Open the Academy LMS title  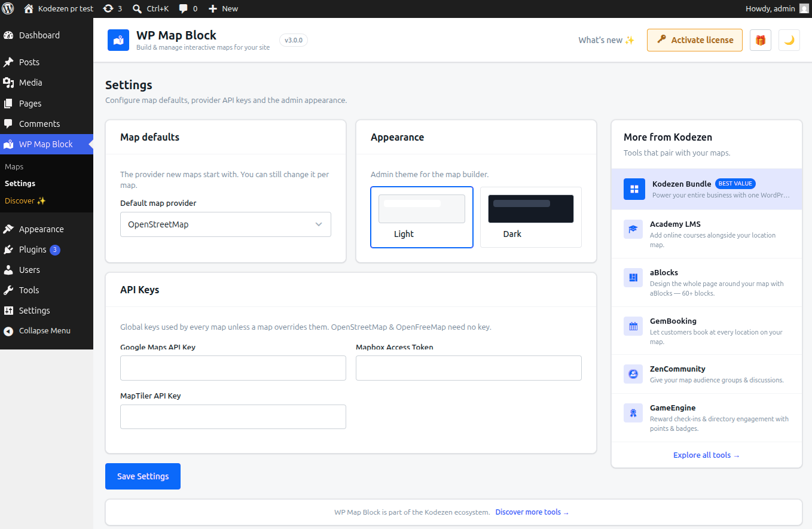pos(675,224)
